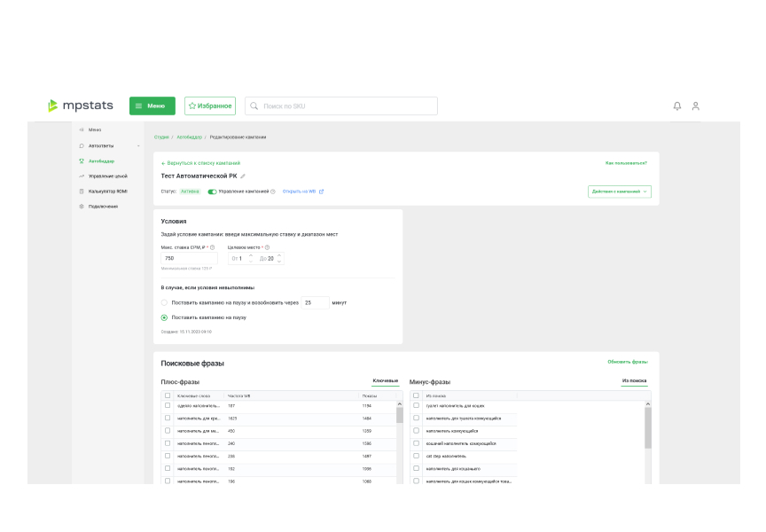
Task: Click the pencil icon to edit campaign name
Action: coord(243,176)
